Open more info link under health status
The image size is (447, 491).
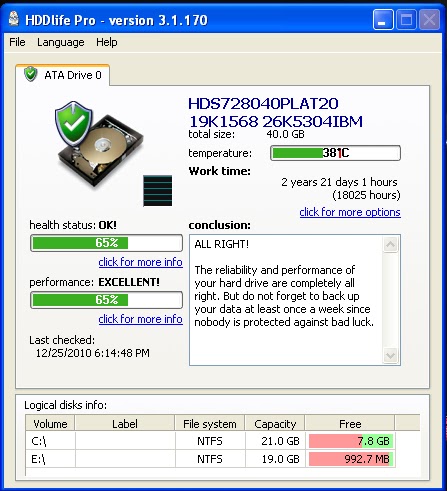pos(140,262)
